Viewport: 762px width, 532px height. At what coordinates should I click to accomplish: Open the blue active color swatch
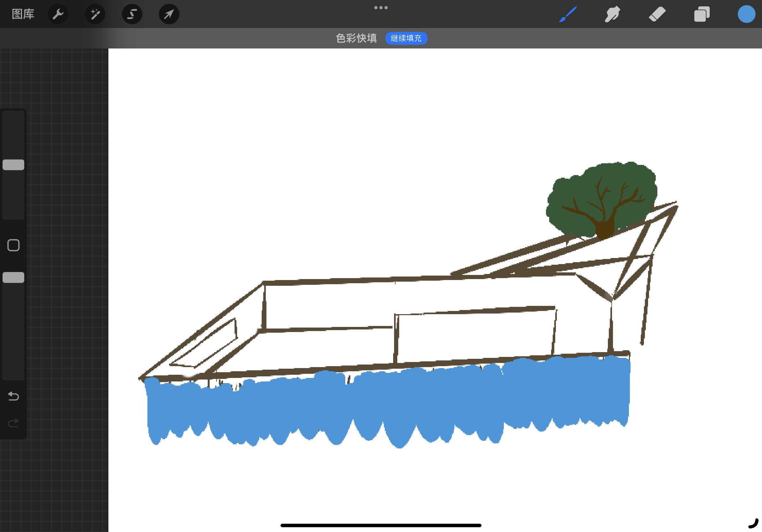coord(746,14)
